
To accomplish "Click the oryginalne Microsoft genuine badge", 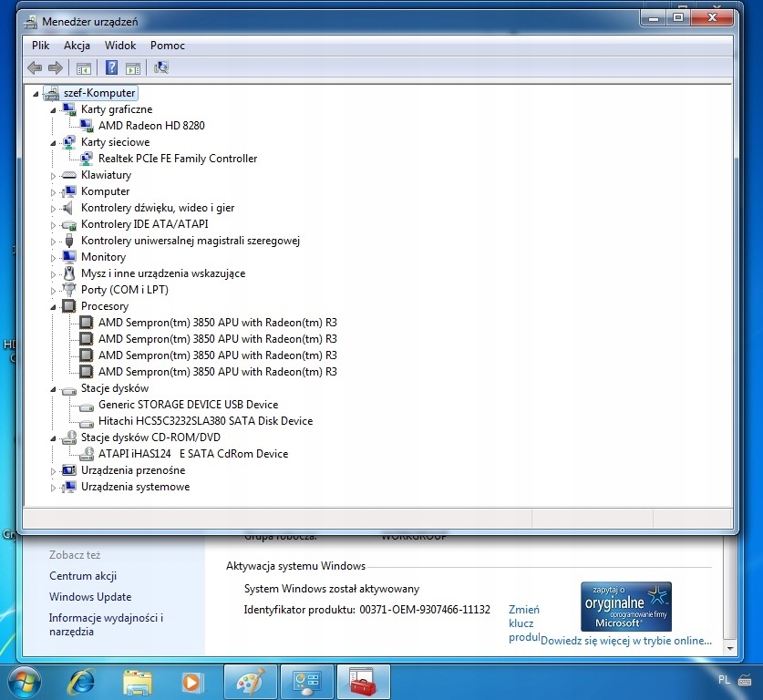I will pyautogui.click(x=625, y=606).
